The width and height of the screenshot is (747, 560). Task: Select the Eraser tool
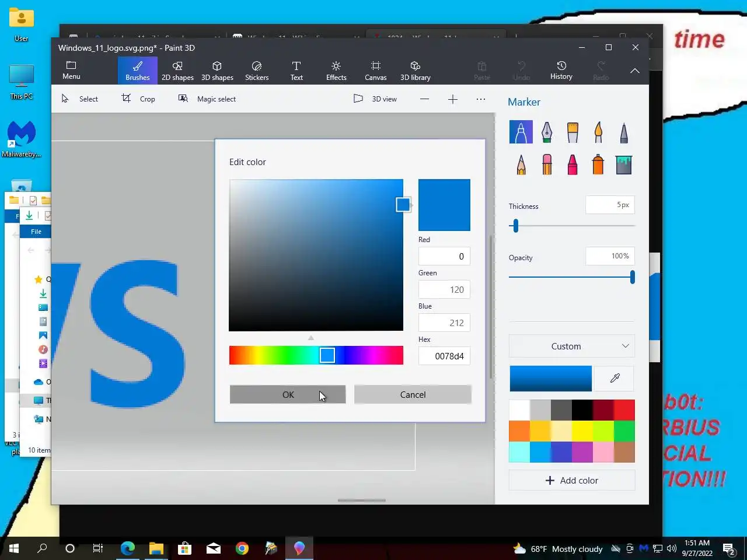547,164
